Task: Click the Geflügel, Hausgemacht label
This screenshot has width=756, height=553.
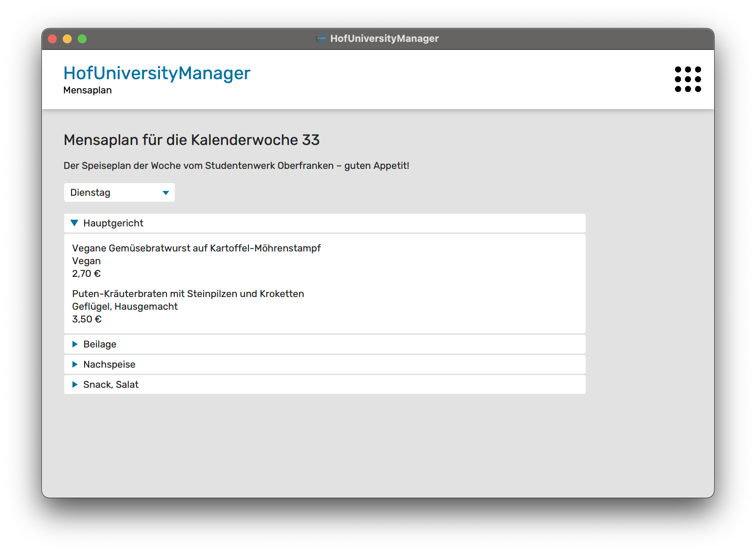Action: 125,306
